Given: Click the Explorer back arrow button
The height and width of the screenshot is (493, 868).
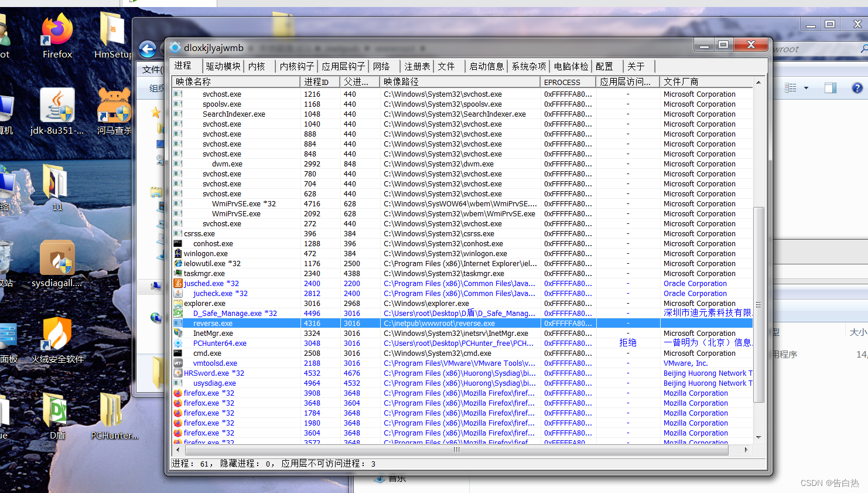Looking at the screenshot, I should pos(148,49).
